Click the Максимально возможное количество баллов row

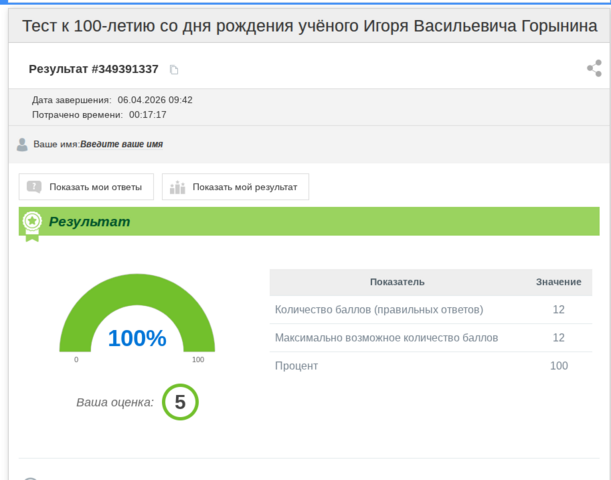pos(386,338)
